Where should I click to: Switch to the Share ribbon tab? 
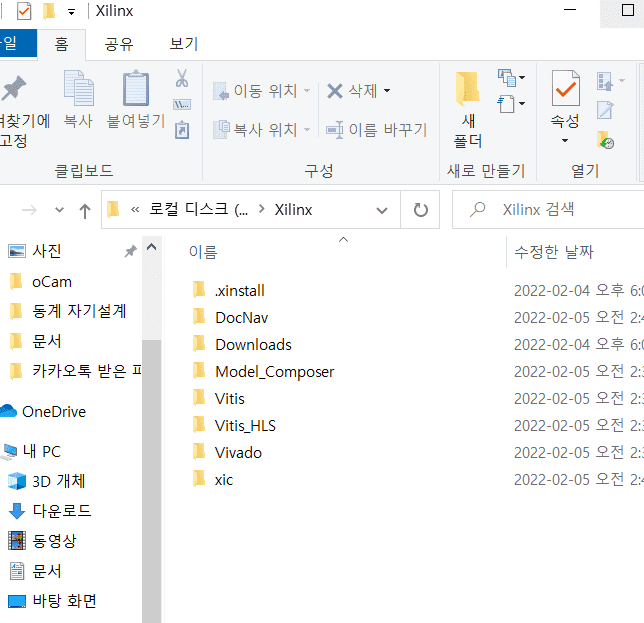coord(119,44)
